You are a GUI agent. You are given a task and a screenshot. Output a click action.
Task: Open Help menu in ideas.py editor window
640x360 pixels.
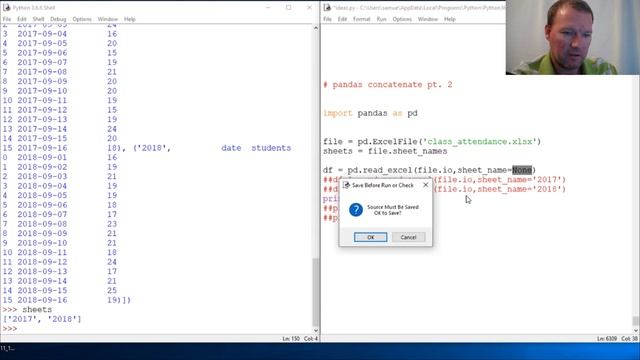(x=450, y=19)
